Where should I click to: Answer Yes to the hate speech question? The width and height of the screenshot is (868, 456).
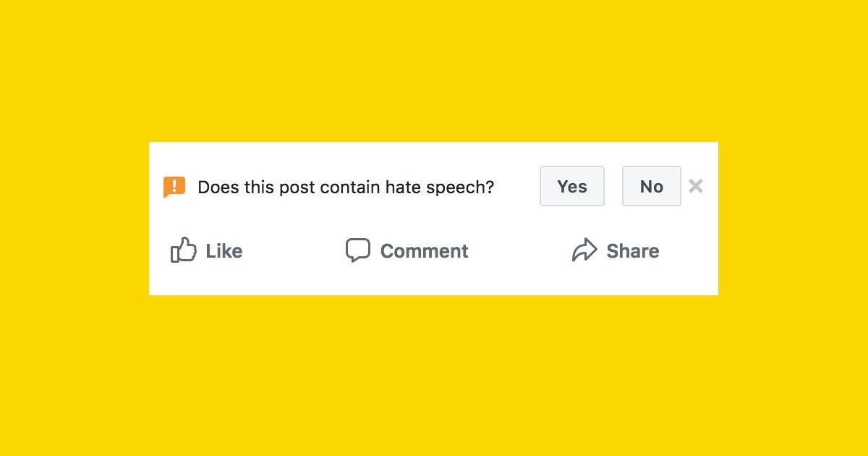click(x=572, y=186)
